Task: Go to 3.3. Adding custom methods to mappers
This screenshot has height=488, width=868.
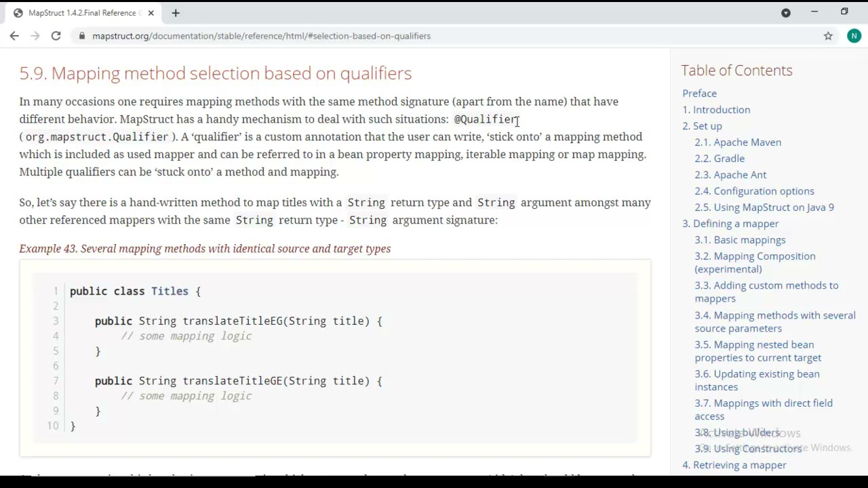Action: click(x=766, y=291)
